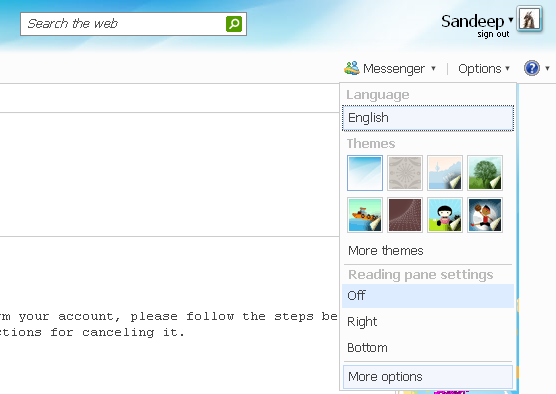Select the blue sky default theme
The height and width of the screenshot is (394, 556).
point(365,173)
